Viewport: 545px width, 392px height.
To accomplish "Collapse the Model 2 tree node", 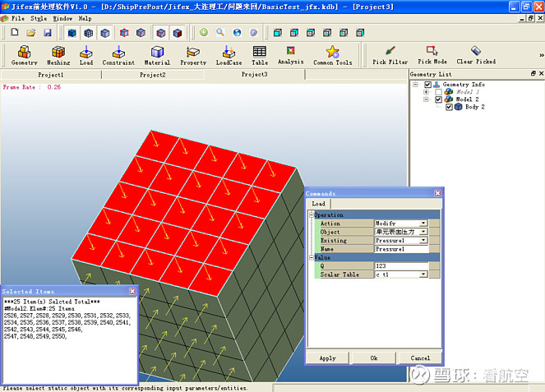I will [426, 99].
